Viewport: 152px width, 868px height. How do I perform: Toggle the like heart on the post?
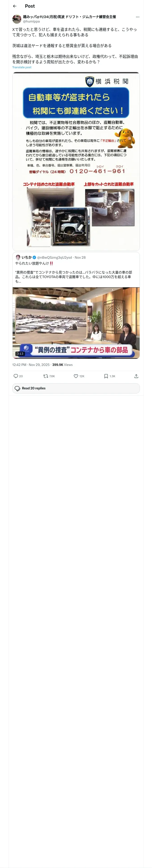(x=76, y=376)
